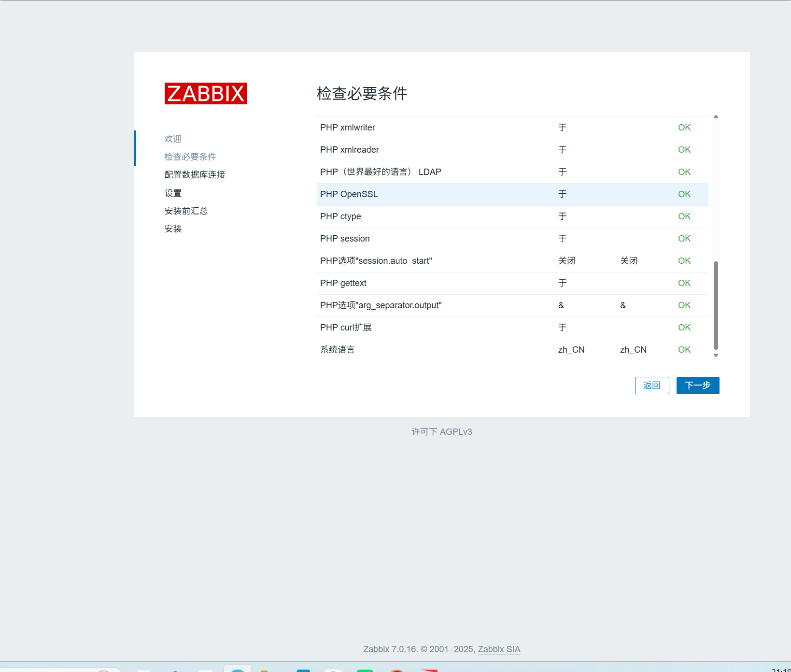Click the 于 value in PHP OpenSSL row

pyautogui.click(x=563, y=194)
